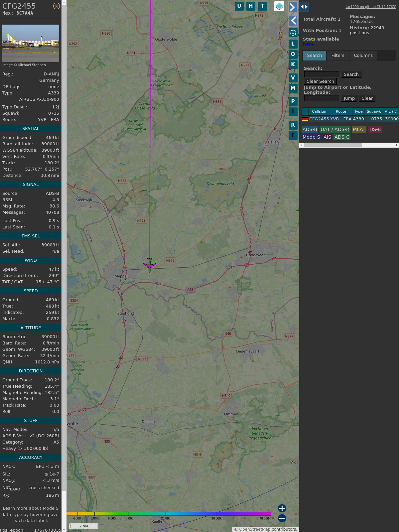Toggle the Mode-S source legend

311,137
